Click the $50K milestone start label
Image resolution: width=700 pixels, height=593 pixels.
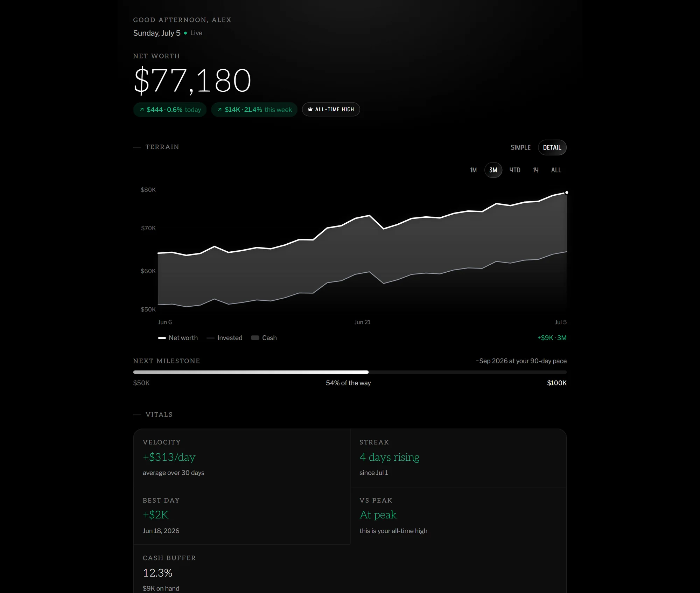141,383
